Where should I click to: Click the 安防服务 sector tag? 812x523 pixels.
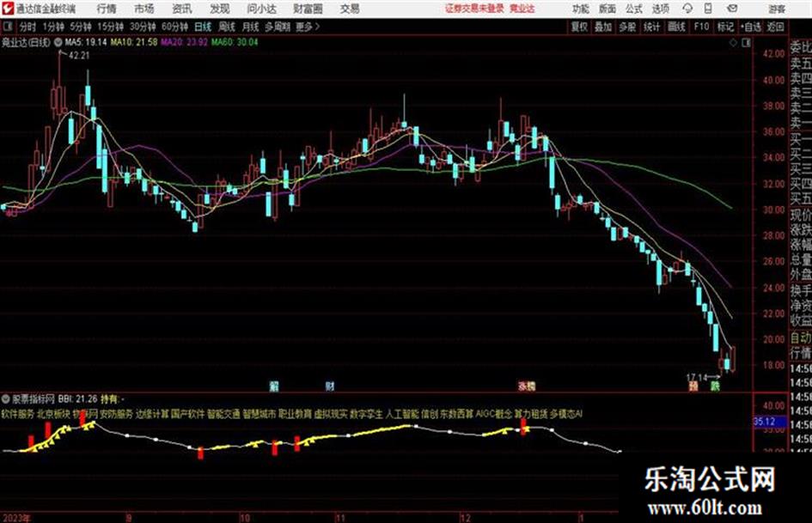[117, 414]
